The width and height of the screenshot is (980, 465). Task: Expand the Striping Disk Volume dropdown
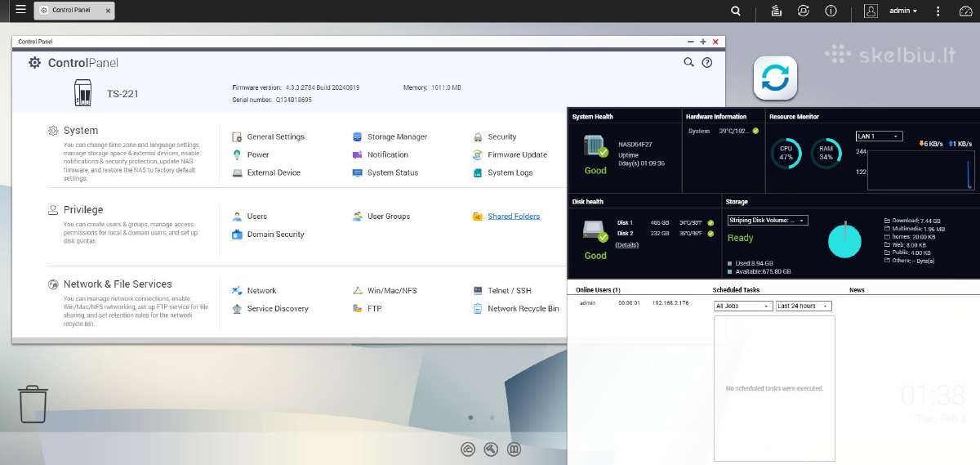click(768, 221)
